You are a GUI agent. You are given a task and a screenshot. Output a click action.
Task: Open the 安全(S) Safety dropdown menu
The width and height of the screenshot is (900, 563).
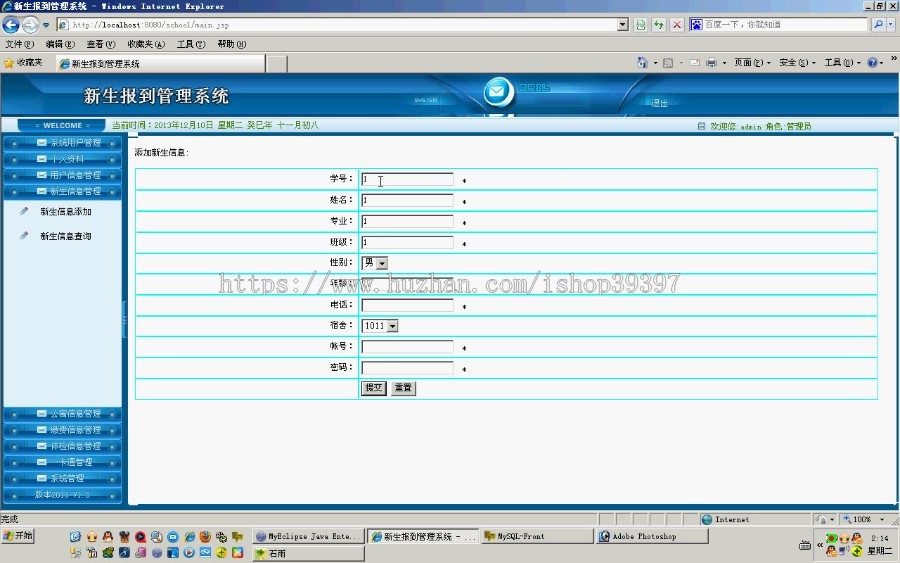click(797, 63)
